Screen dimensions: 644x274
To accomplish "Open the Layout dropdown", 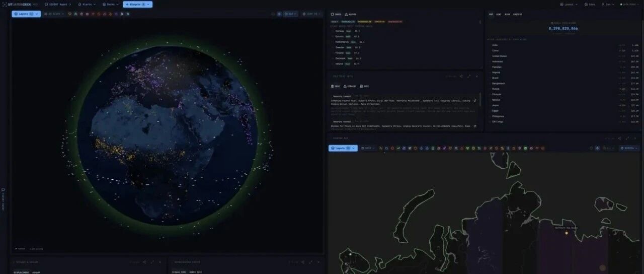I will point(569,4).
